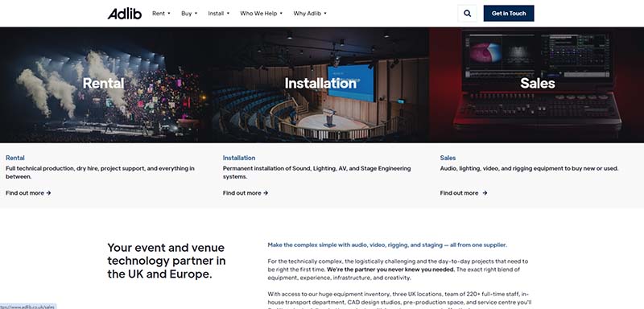Click the text 'Permanent installation of Sound, Lighting'
Screen dimensions: 644x309
click(x=277, y=168)
